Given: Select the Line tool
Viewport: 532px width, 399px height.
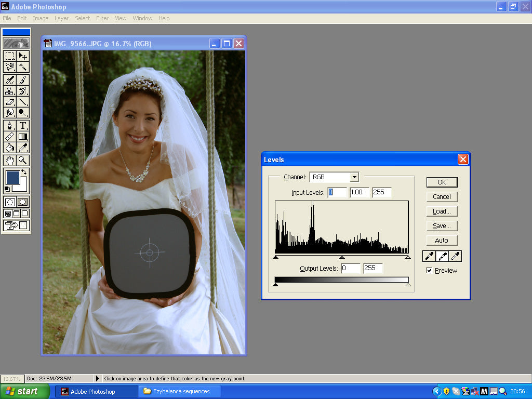Looking at the screenshot, I should (x=23, y=101).
